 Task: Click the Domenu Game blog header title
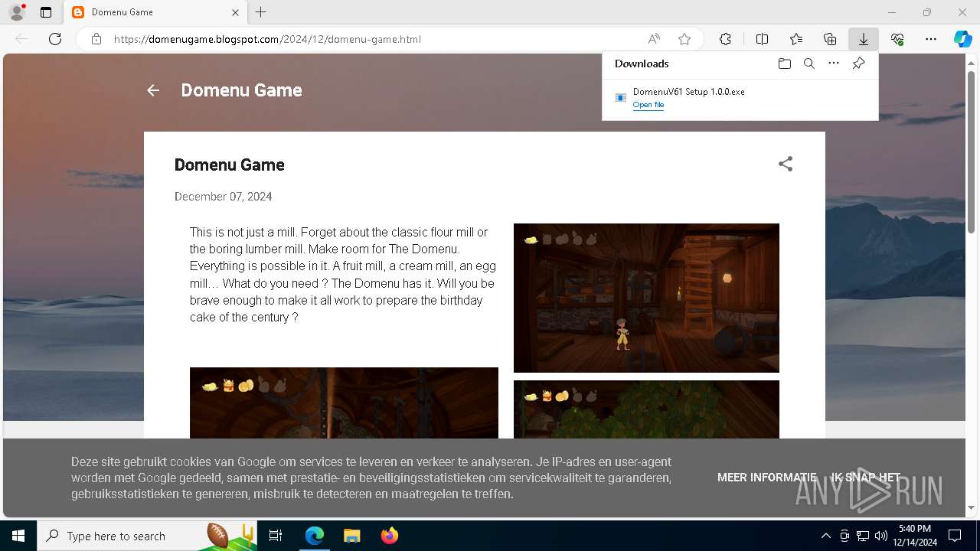pos(241,90)
